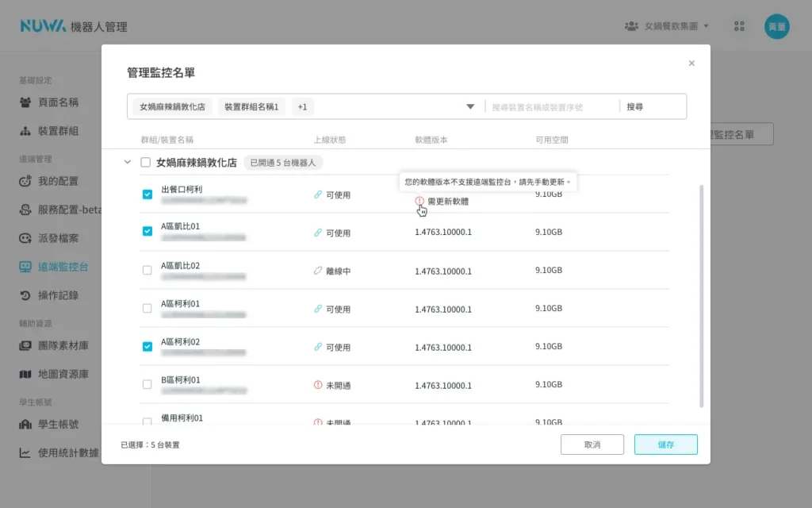Click the 儲存 save button

pos(665,444)
